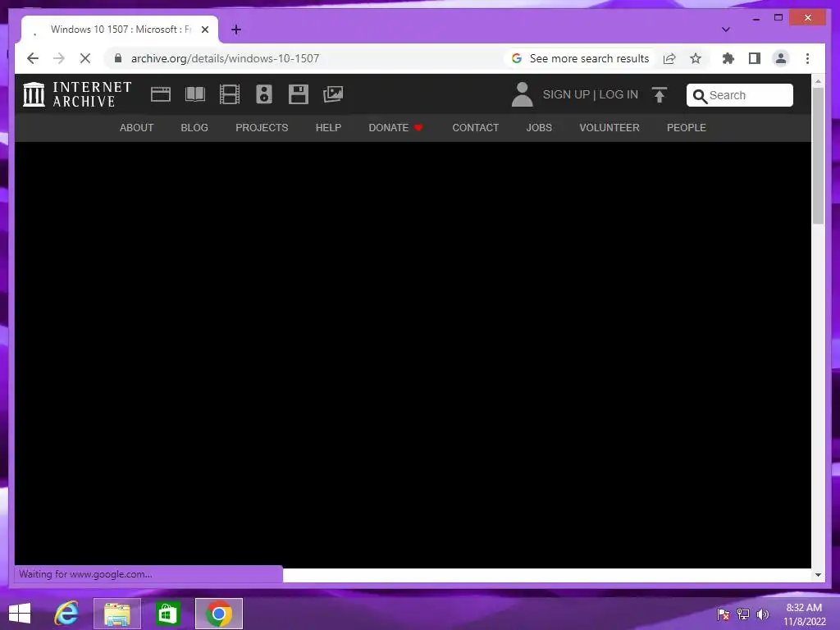Focus the Internet Archive Search field

[739, 95]
